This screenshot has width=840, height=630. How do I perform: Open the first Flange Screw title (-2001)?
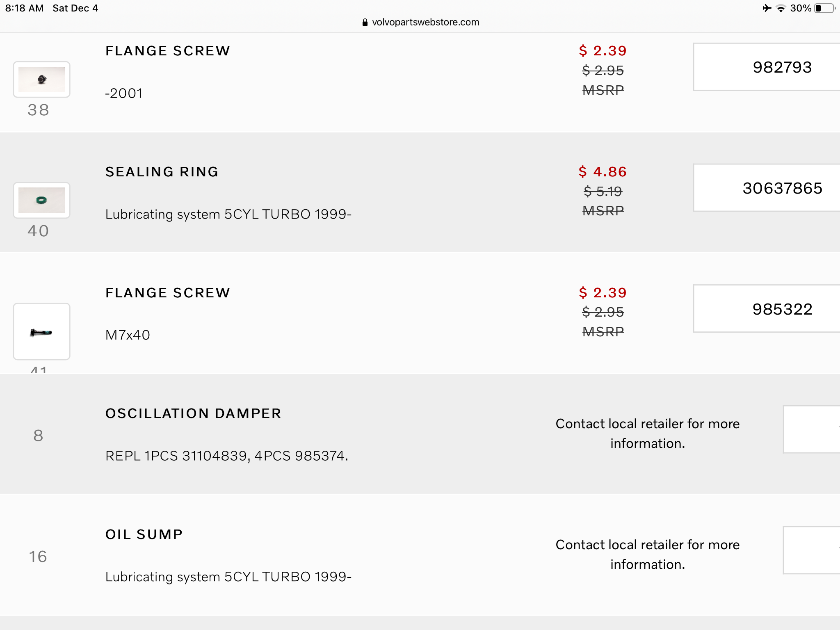(x=168, y=51)
